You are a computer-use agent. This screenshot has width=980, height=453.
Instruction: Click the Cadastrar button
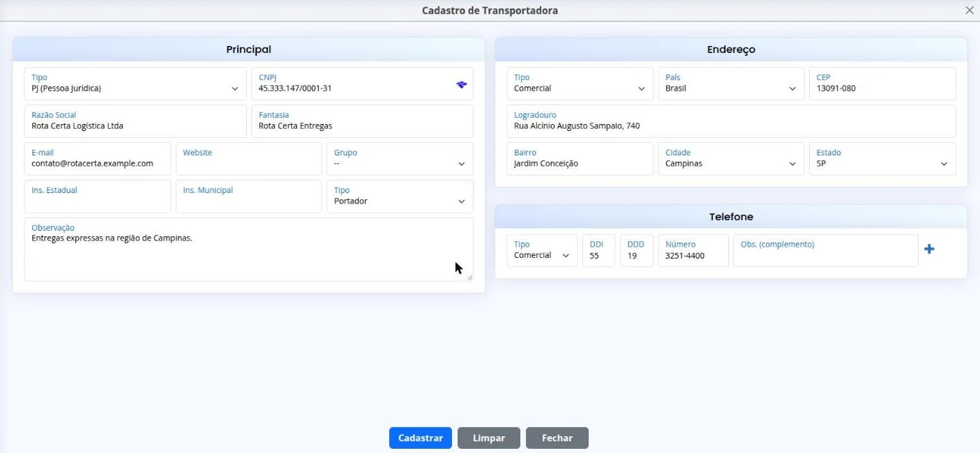[x=421, y=438]
